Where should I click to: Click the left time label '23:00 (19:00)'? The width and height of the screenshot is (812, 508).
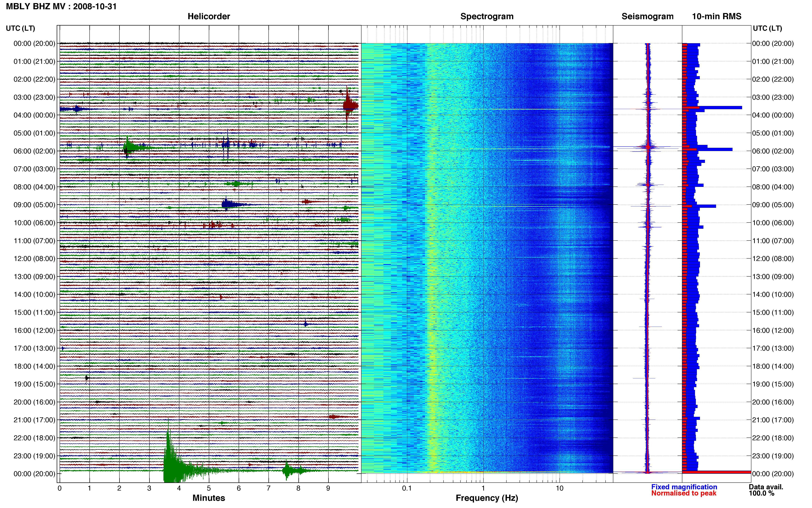pyautogui.click(x=34, y=456)
